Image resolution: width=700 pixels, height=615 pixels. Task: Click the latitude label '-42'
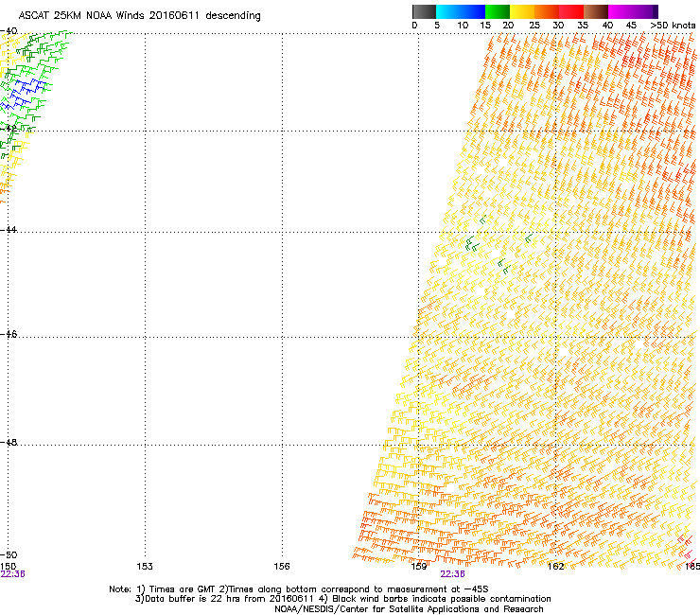(9, 128)
